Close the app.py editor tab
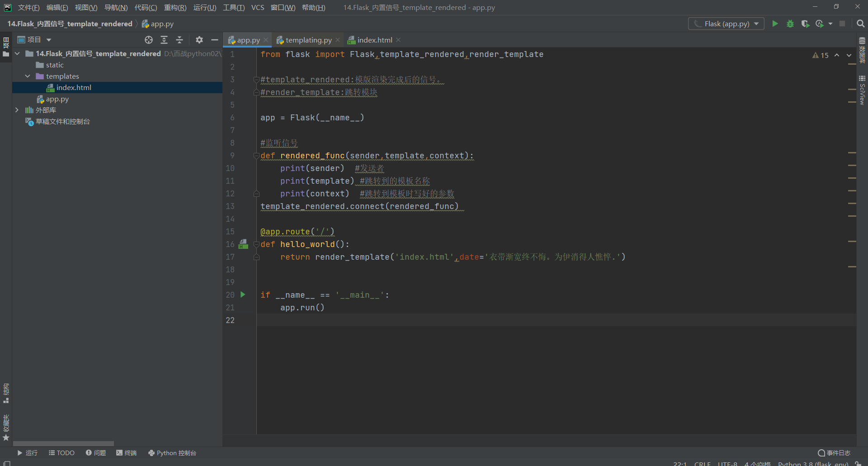 (x=266, y=40)
